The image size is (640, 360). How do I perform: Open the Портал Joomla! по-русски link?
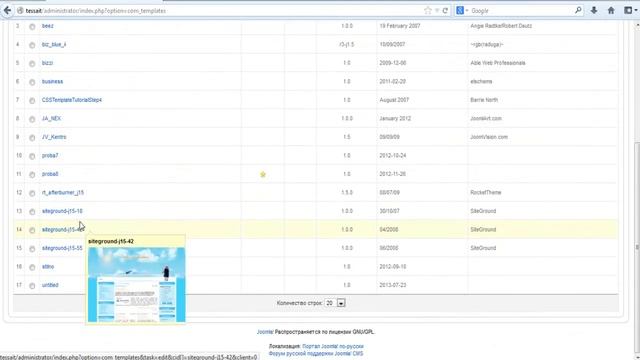click(x=333, y=346)
